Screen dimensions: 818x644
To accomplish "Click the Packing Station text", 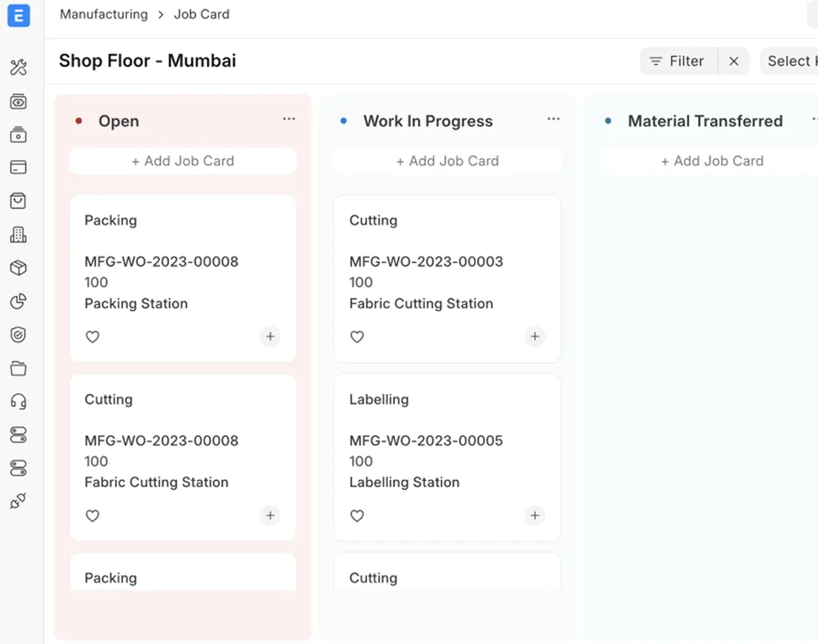I will pos(136,303).
